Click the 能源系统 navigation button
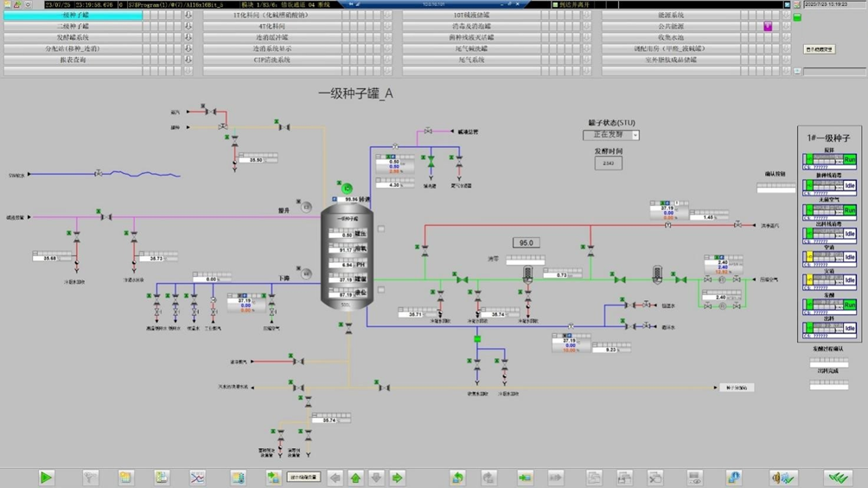This screenshot has height=488, width=868. click(x=670, y=16)
